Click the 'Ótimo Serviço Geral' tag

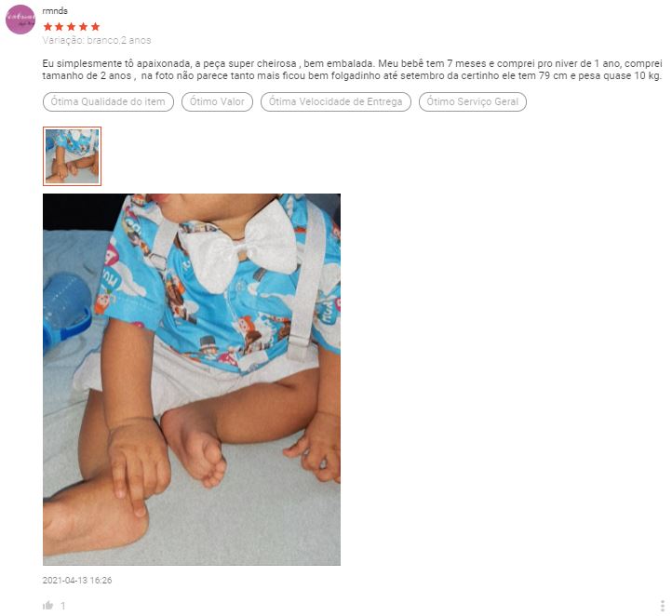tap(472, 102)
